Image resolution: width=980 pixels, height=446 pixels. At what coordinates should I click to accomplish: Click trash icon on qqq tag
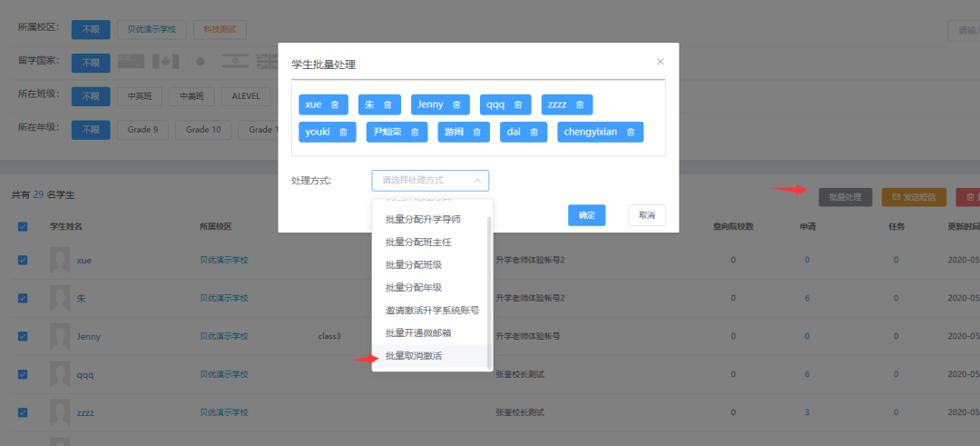(x=518, y=105)
